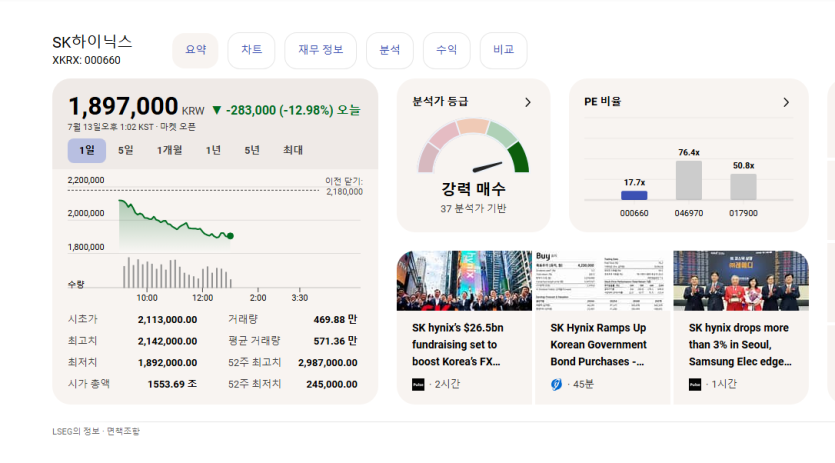Click the 1,897,000 current price
Viewport: 835px width, 463px height.
[x=123, y=106]
